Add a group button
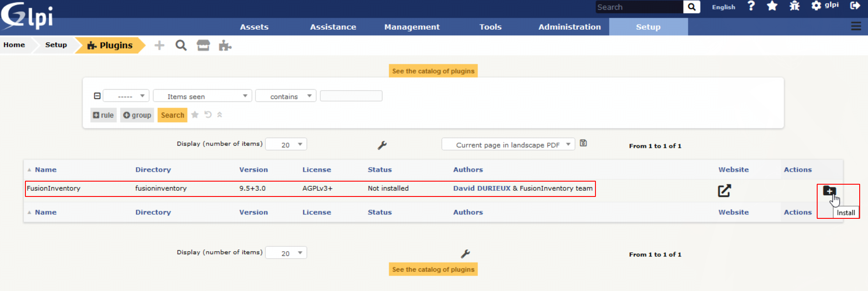Screen dimensions: 868x291 137,115
